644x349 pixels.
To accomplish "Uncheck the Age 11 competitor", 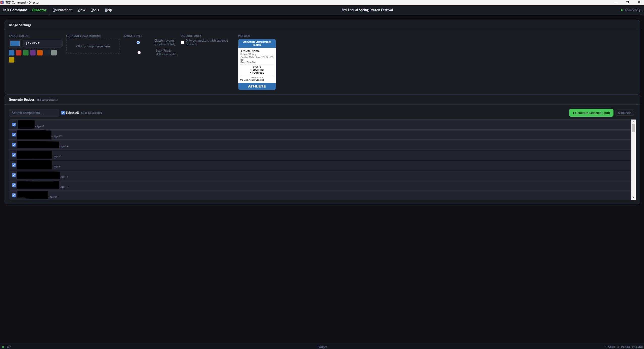I will tap(14, 175).
